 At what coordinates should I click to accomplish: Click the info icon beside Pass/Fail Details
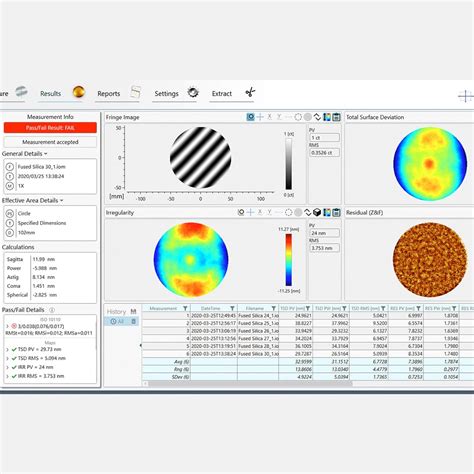[x=52, y=310]
